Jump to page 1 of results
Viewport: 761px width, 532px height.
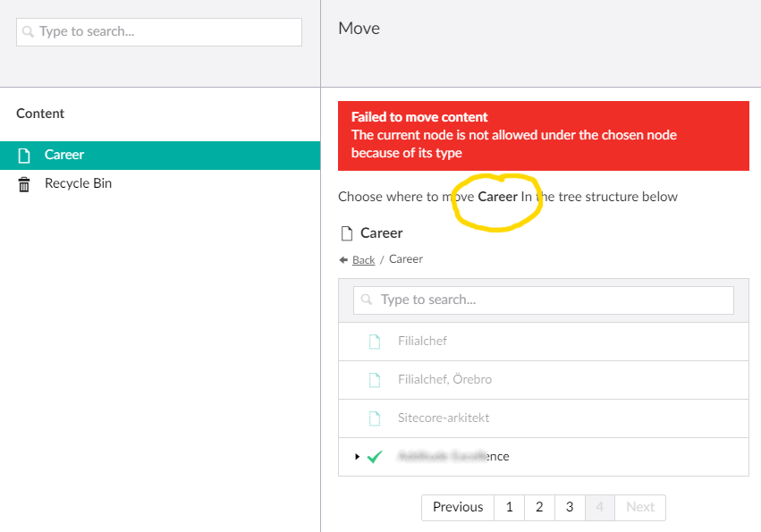[x=509, y=507]
